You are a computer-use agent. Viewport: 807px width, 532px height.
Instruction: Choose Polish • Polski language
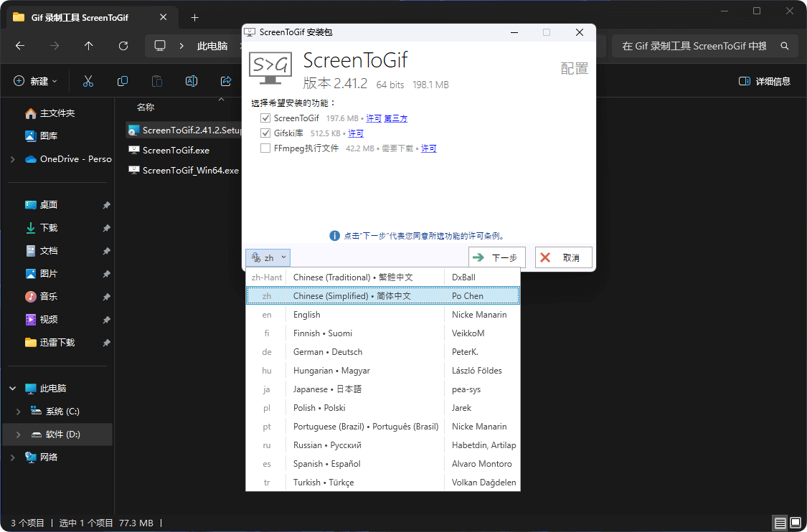(x=383, y=408)
